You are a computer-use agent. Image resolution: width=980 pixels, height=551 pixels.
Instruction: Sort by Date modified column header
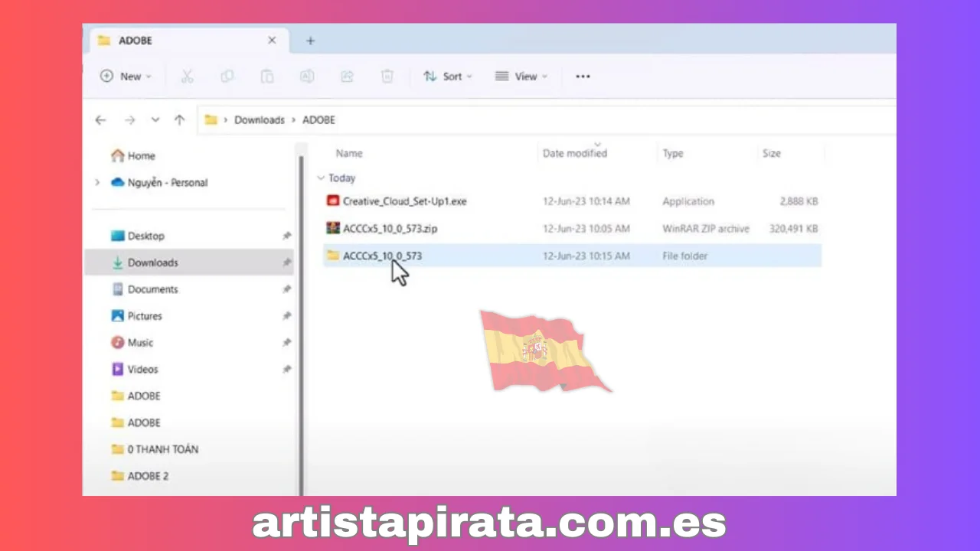tap(575, 154)
